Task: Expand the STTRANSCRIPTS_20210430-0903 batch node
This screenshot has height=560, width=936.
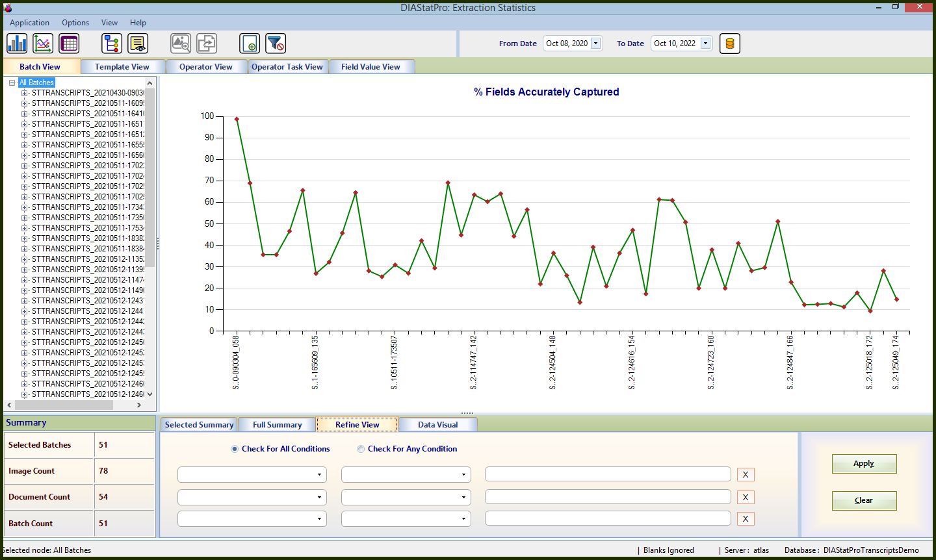Action: [24, 93]
